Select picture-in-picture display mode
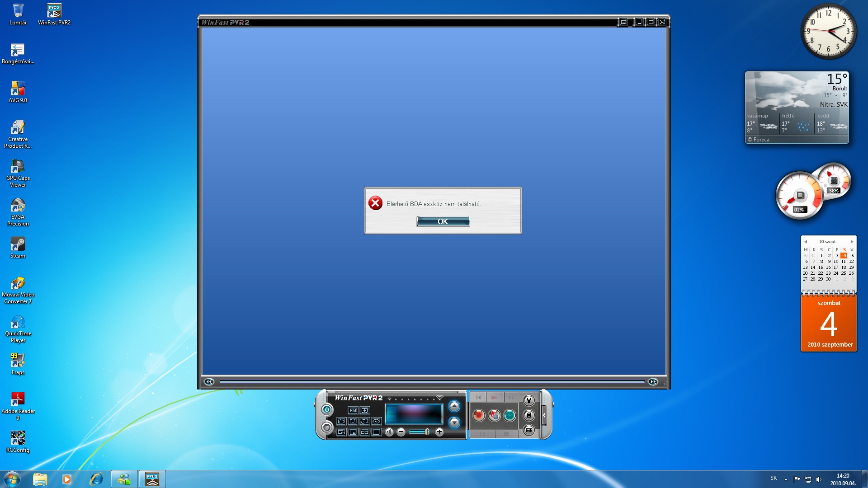 coord(353,432)
